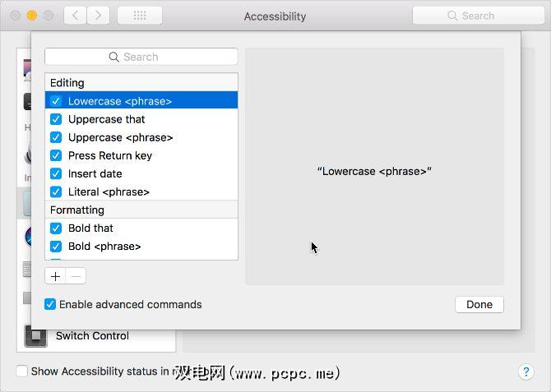Click the magnifier icon in commands search
Viewport: 551px width, 392px height.
[x=114, y=57]
